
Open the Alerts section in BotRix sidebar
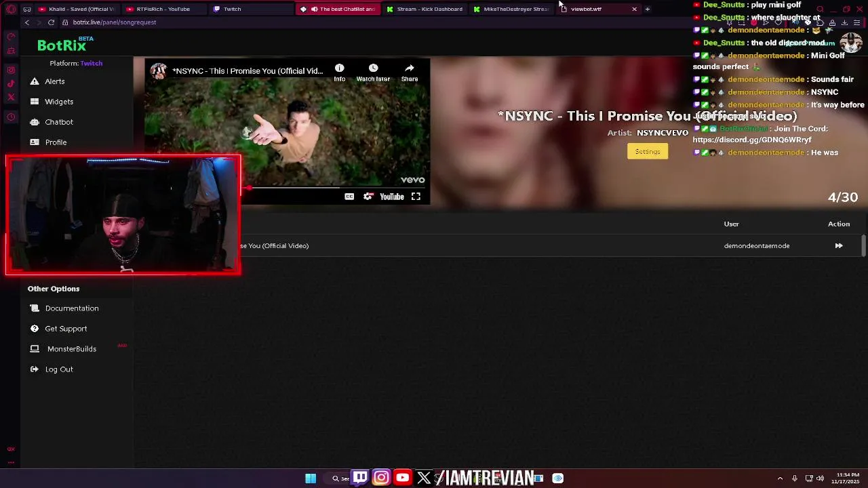point(55,81)
